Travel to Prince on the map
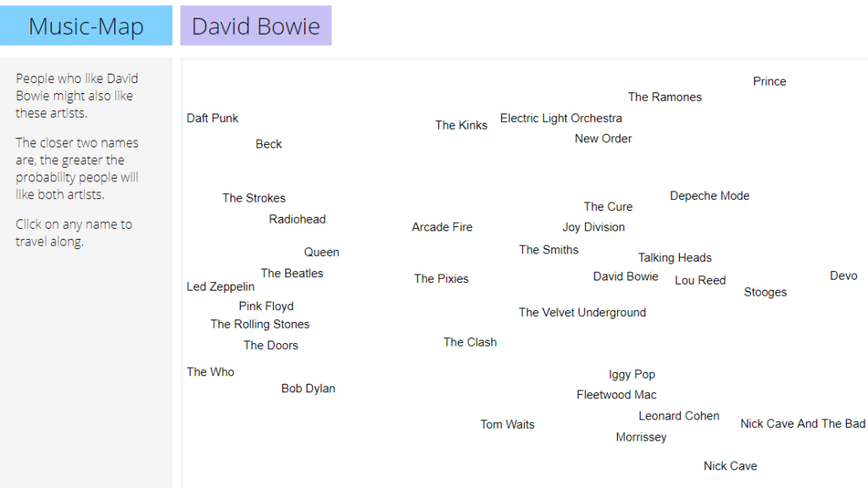The width and height of the screenshot is (868, 488). [x=769, y=81]
